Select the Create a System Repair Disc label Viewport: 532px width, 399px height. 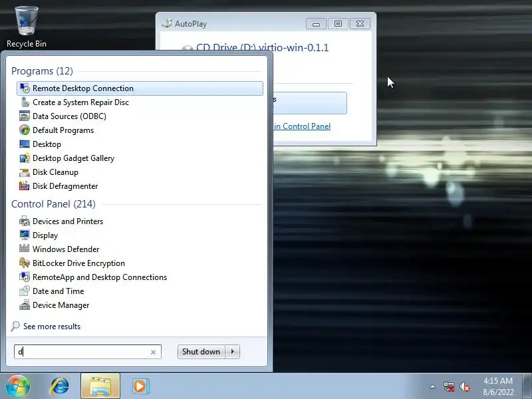pyautogui.click(x=80, y=102)
